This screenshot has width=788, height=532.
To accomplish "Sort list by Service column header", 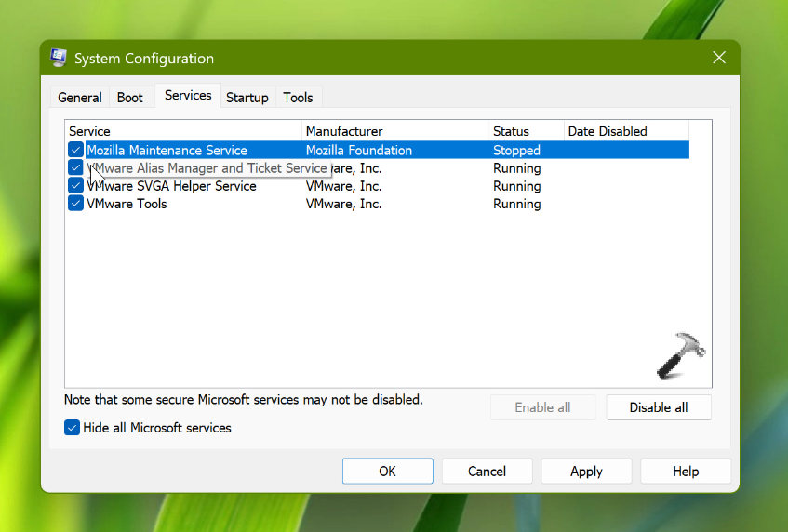I will [182, 131].
